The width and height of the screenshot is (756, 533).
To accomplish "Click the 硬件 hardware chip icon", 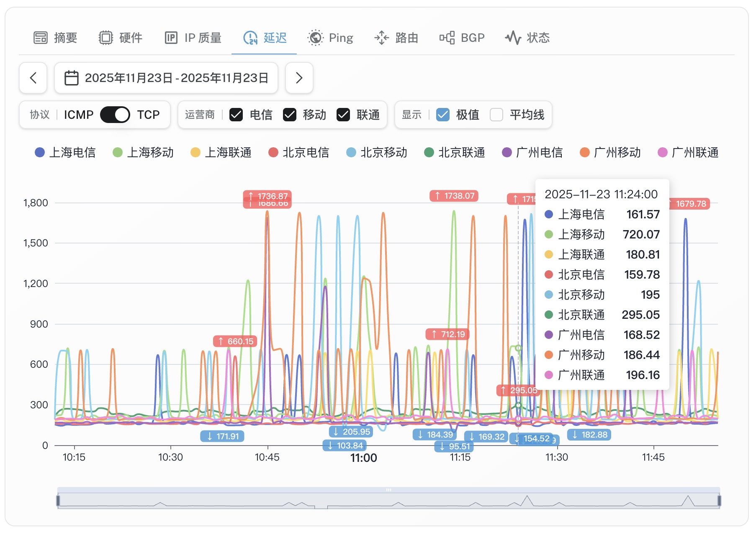I will click(x=105, y=38).
